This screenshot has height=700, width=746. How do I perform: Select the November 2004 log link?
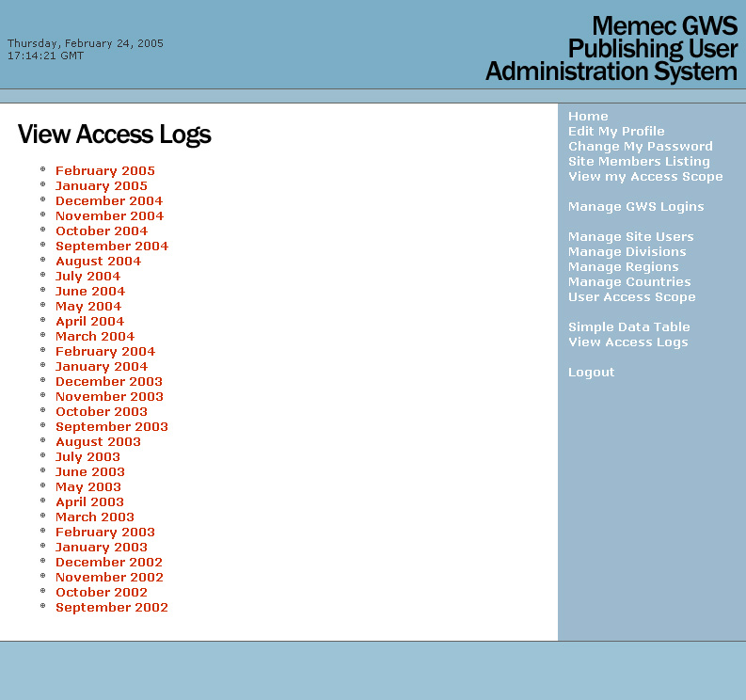(x=109, y=215)
